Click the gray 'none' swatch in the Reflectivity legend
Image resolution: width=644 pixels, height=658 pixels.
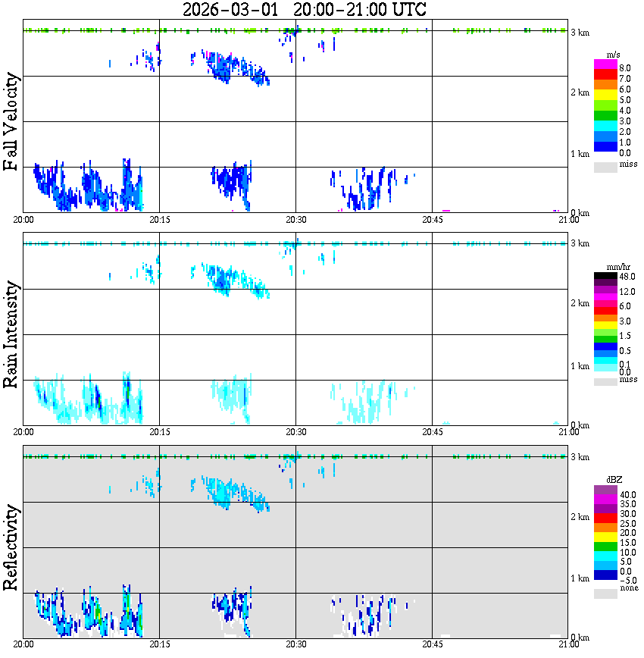(x=605, y=594)
